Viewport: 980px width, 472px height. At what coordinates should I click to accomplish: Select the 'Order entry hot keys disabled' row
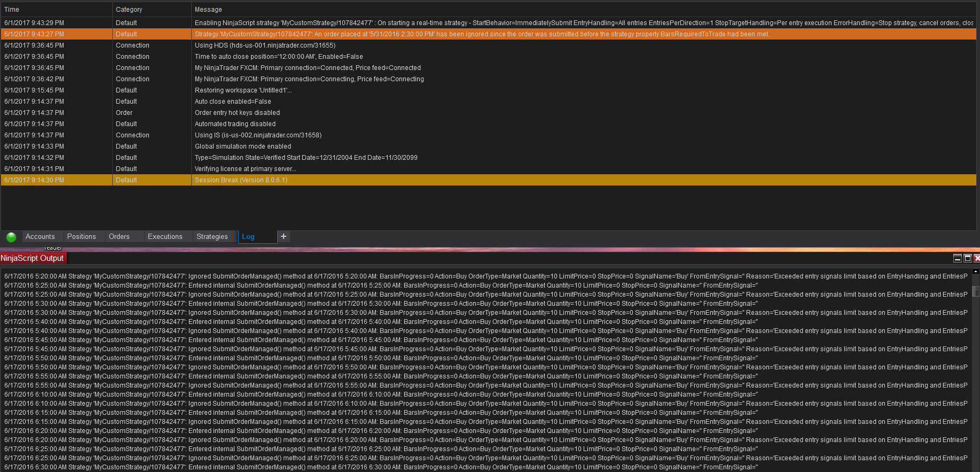click(x=489, y=113)
